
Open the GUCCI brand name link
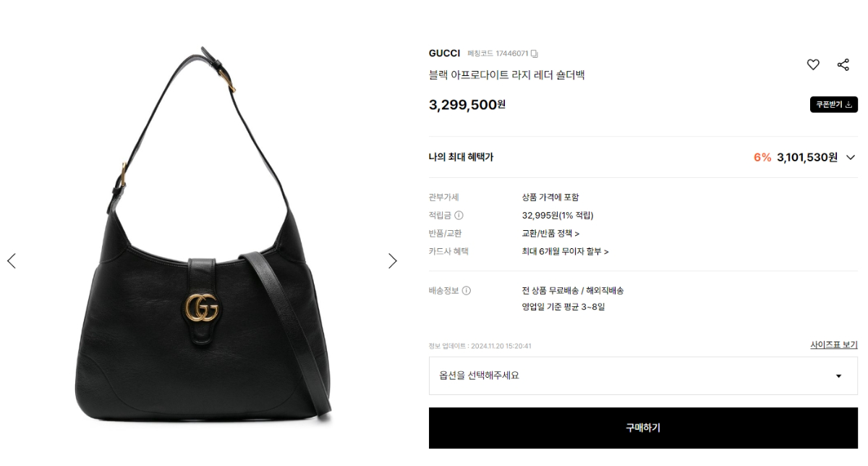[x=444, y=54]
